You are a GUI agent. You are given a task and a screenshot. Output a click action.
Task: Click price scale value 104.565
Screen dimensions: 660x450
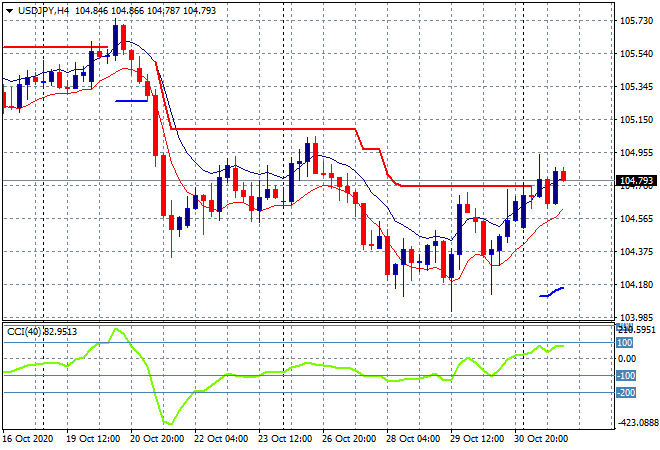(x=636, y=218)
